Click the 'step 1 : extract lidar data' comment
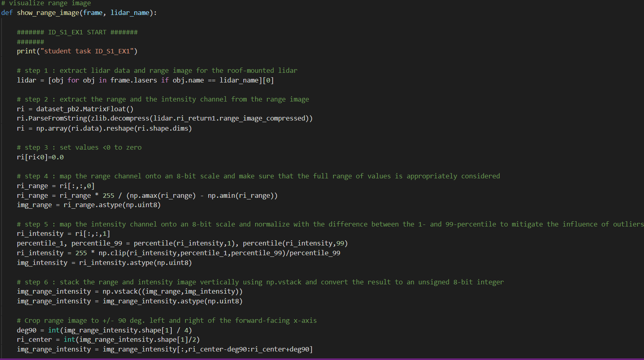 tap(157, 71)
